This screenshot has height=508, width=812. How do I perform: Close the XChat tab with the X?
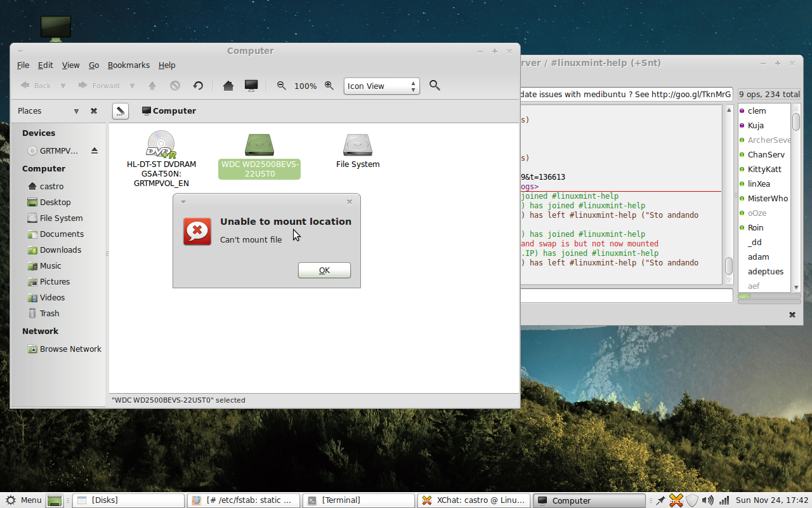tap(792, 315)
